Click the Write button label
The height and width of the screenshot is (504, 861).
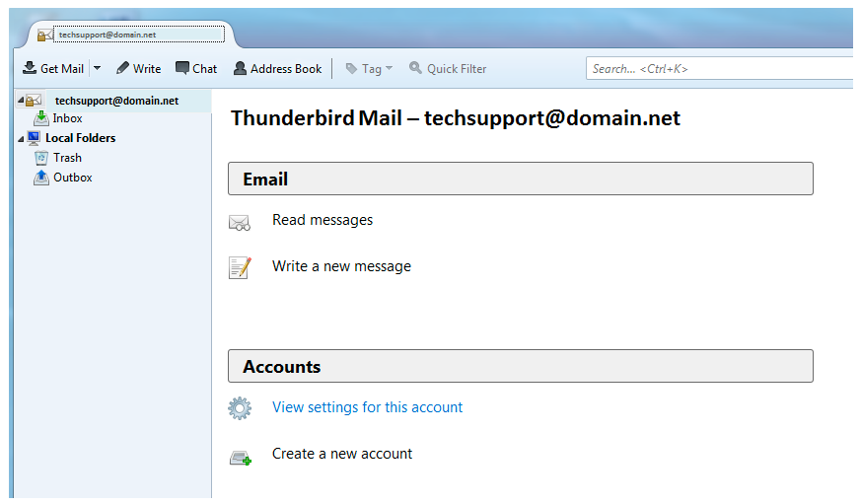pos(147,69)
